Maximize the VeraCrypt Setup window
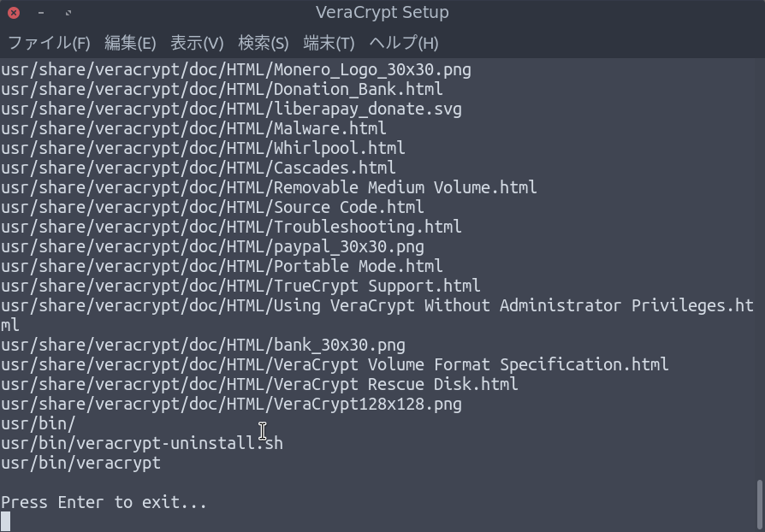Screen dimensions: 765x532 [x=69, y=12]
